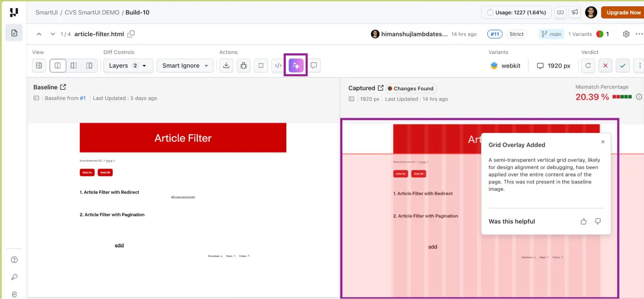The width and height of the screenshot is (644, 299).
Task: Approve the screenshot with green checkmark
Action: 623,65
